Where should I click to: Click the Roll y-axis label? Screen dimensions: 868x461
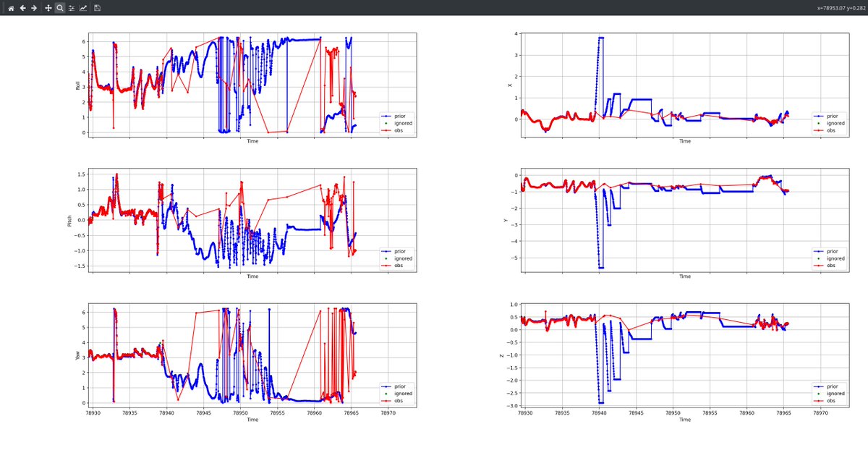78,85
